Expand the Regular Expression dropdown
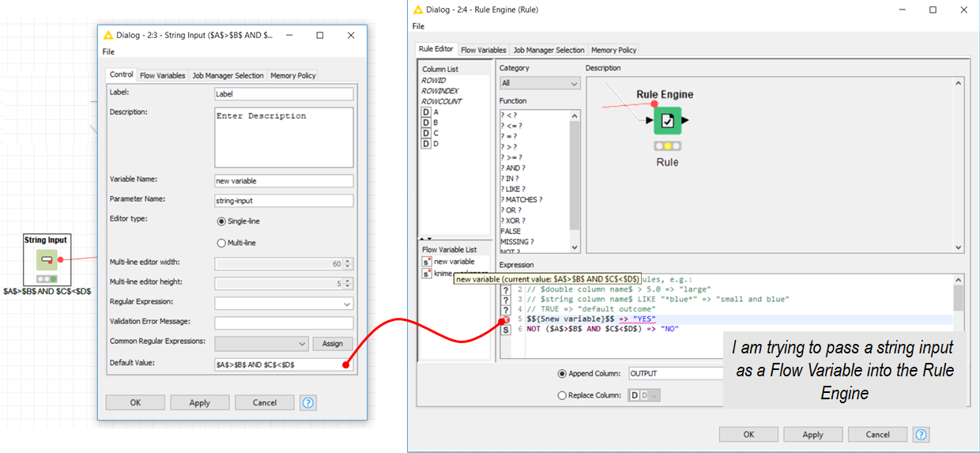Image resolution: width=980 pixels, height=453 pixels. (x=347, y=304)
